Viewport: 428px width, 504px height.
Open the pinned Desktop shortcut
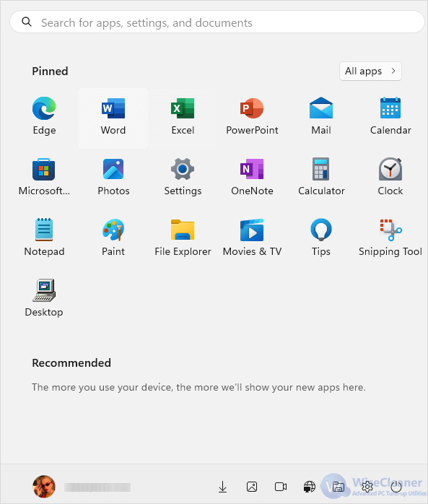coord(44,298)
